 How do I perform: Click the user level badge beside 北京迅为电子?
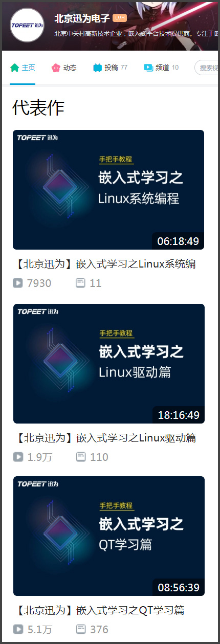pos(120,18)
